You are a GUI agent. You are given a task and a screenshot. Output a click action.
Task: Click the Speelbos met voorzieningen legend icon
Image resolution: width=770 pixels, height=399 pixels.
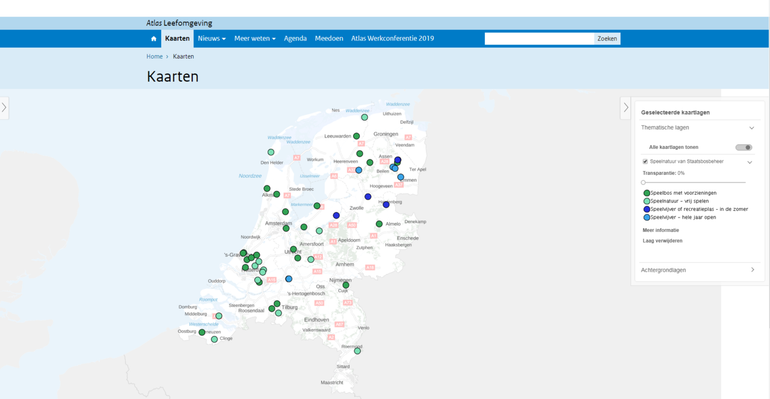[647, 193]
